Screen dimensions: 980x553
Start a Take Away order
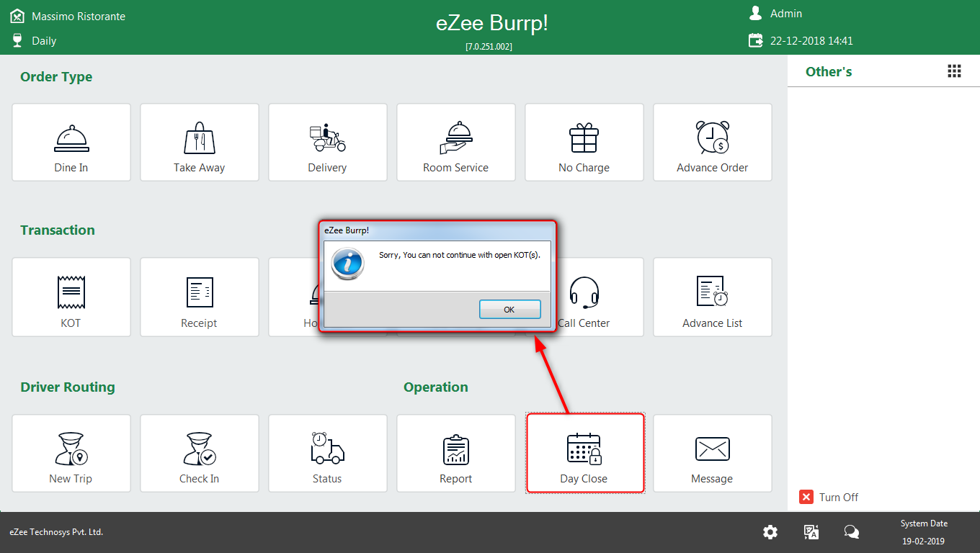tap(200, 142)
